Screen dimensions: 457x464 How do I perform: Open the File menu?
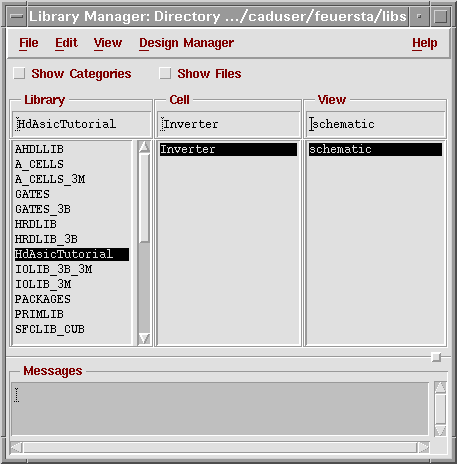tap(29, 43)
